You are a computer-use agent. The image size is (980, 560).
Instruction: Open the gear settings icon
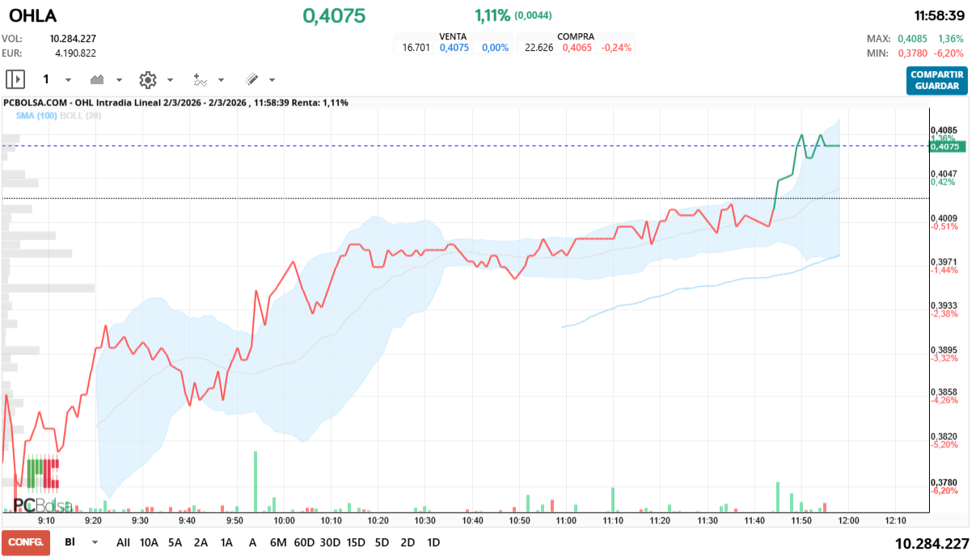pyautogui.click(x=147, y=79)
